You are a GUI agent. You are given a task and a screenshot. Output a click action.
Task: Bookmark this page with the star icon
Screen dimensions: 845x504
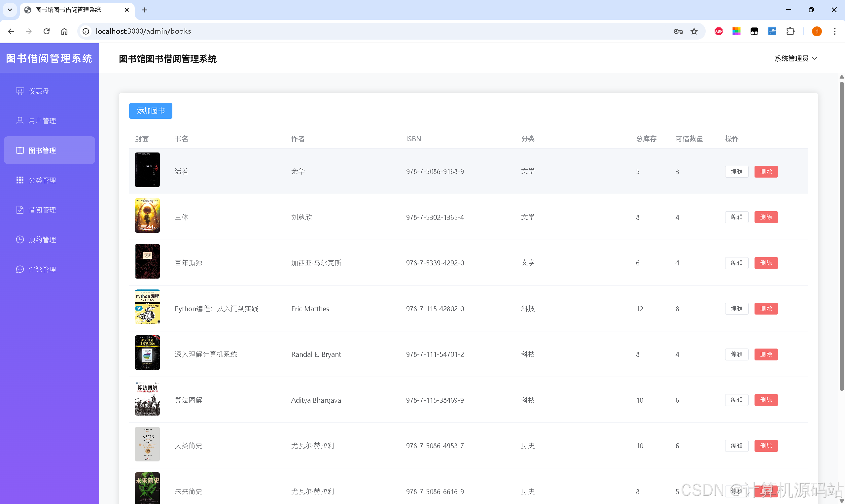point(694,31)
